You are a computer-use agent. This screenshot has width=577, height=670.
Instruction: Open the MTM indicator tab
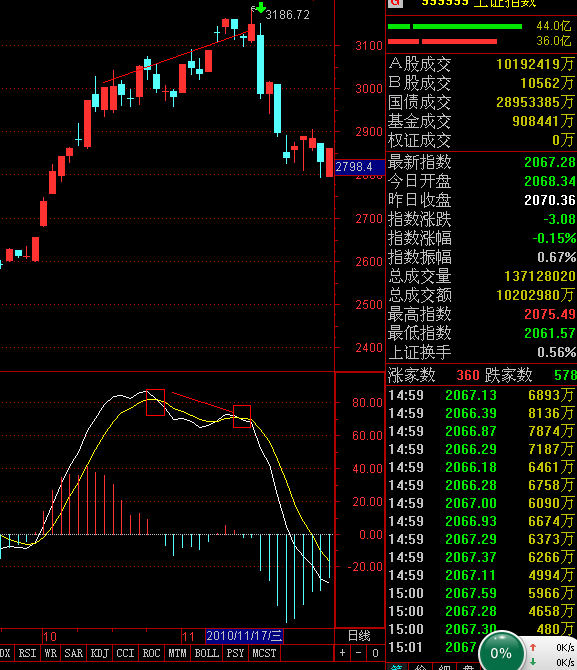click(x=177, y=653)
